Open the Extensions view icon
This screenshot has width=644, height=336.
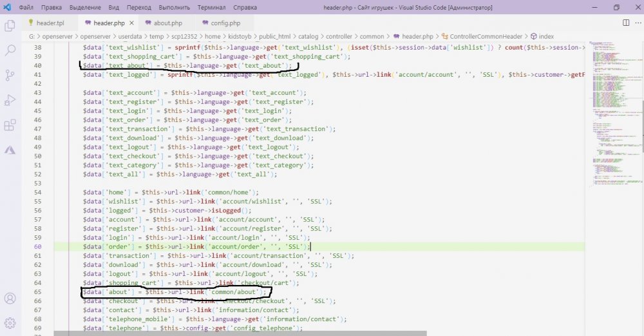(10, 124)
